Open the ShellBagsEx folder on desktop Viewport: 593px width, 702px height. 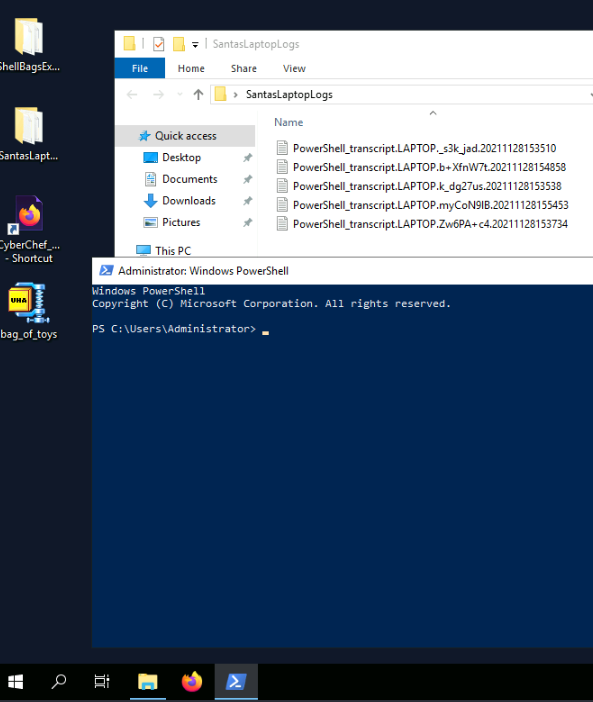tap(29, 44)
